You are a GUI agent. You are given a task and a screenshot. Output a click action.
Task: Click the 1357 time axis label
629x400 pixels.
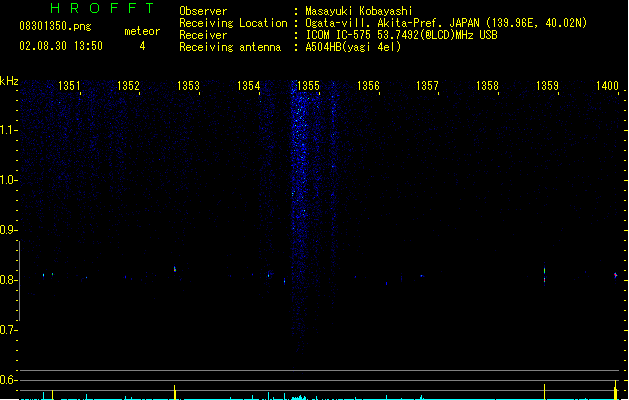click(428, 86)
